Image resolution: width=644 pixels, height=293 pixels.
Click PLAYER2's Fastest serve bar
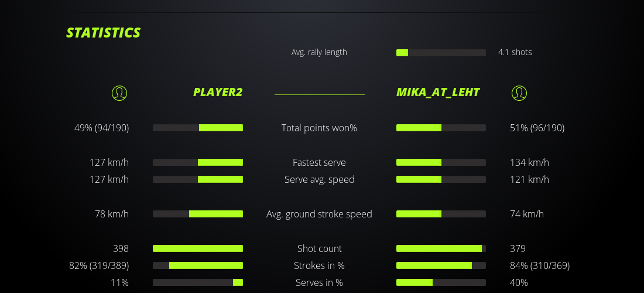[x=198, y=162]
